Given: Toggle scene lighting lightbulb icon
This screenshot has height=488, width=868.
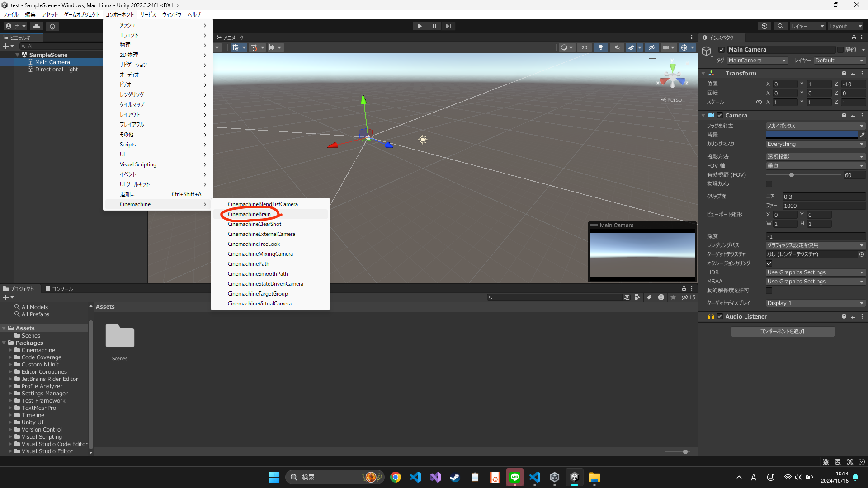Looking at the screenshot, I should click(600, 47).
